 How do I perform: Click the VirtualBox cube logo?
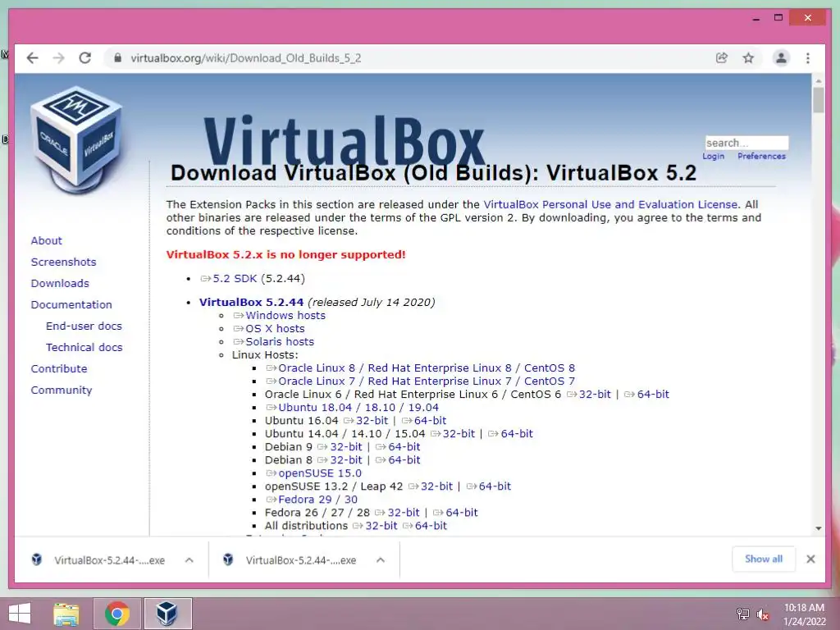76,139
